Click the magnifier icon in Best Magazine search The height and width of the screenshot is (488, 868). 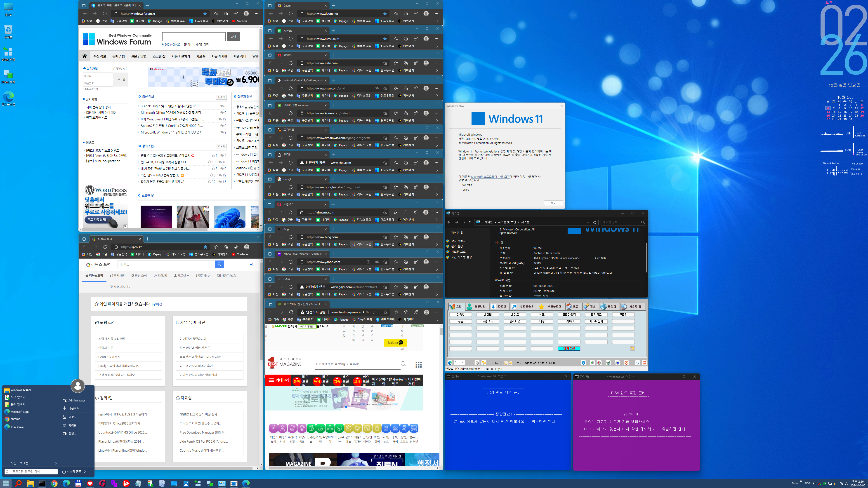(403, 364)
